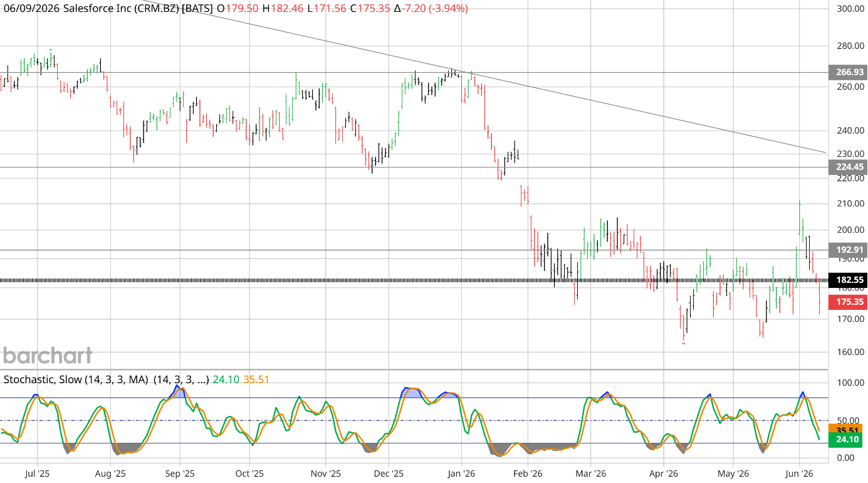Click the 300.00 price axis label
The height and width of the screenshot is (483, 868).
pos(850,9)
